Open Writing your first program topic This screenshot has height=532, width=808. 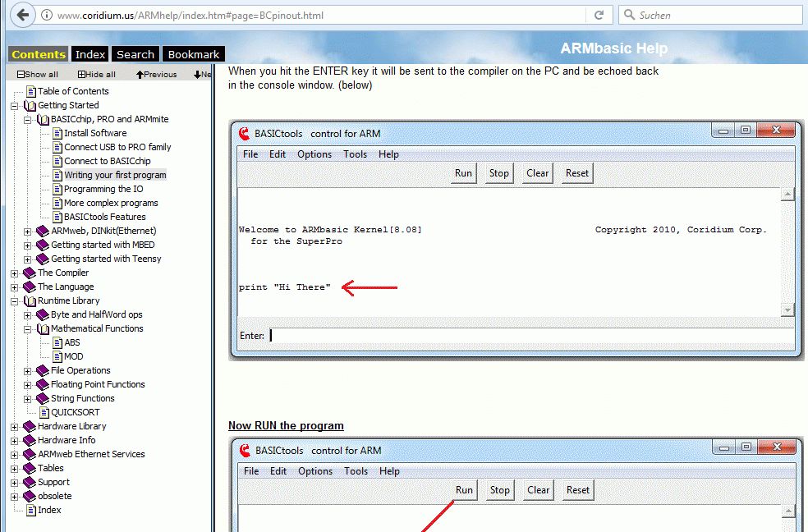click(115, 175)
